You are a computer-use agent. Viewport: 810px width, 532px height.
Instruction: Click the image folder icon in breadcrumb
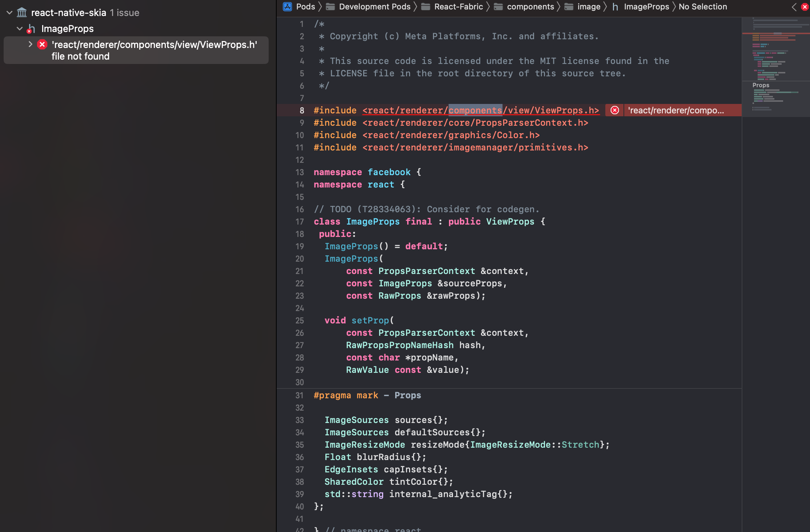[569, 7]
